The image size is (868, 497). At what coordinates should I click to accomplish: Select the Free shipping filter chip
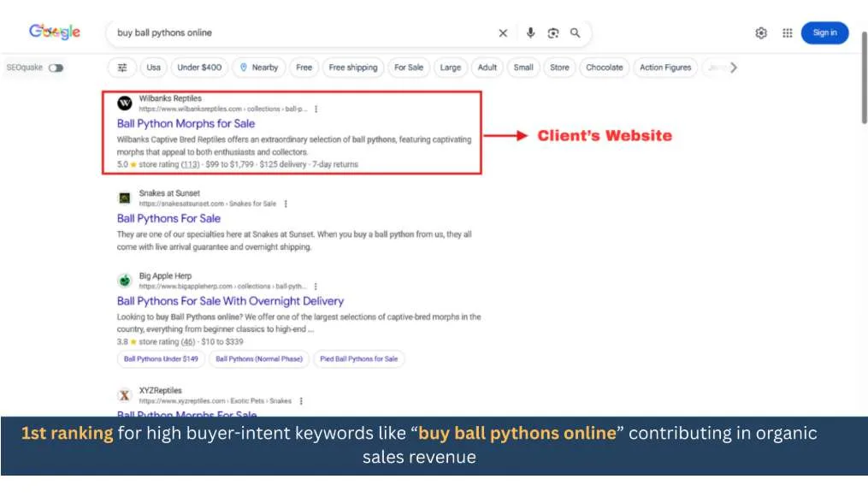tap(353, 68)
